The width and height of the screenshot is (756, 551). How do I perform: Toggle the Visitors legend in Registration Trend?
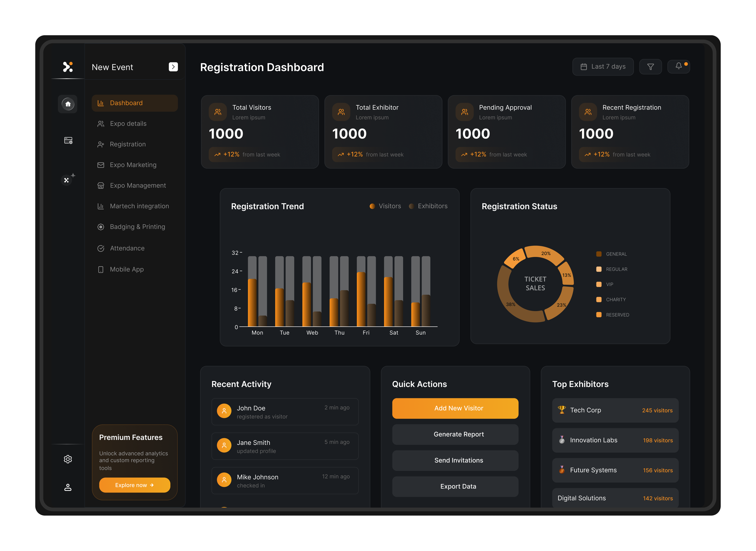point(385,206)
